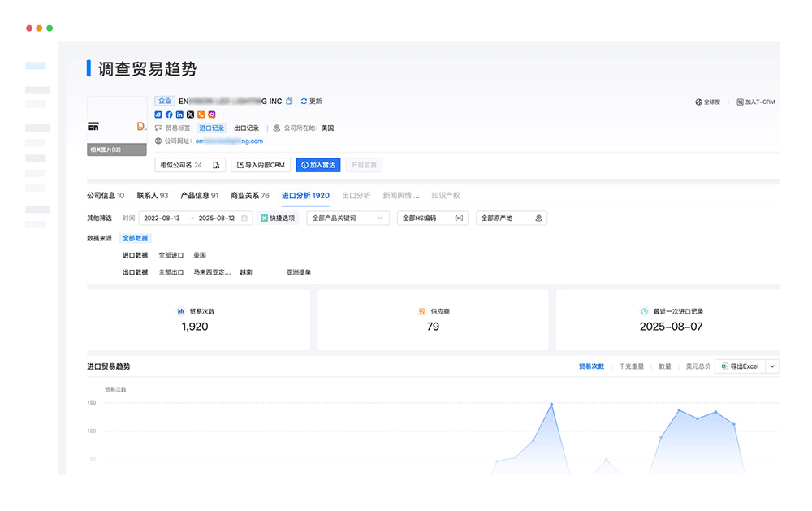Click the 相关图片(12) thumbnail label

[x=116, y=149]
